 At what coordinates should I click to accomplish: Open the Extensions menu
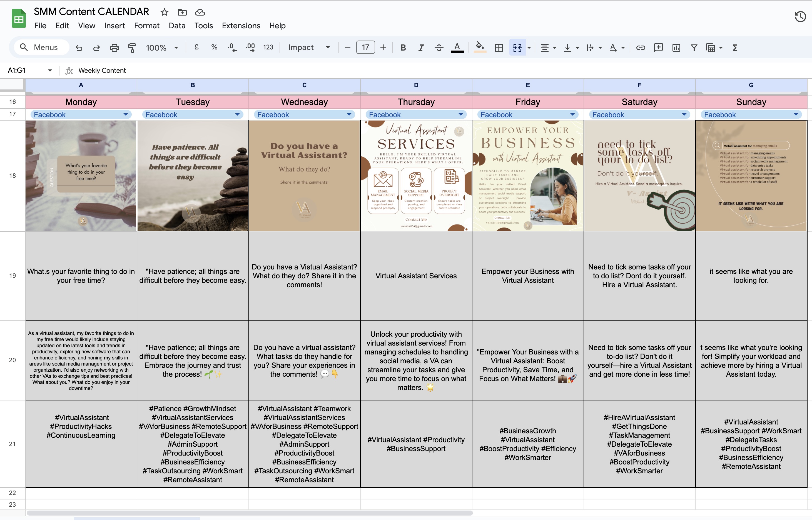(241, 26)
